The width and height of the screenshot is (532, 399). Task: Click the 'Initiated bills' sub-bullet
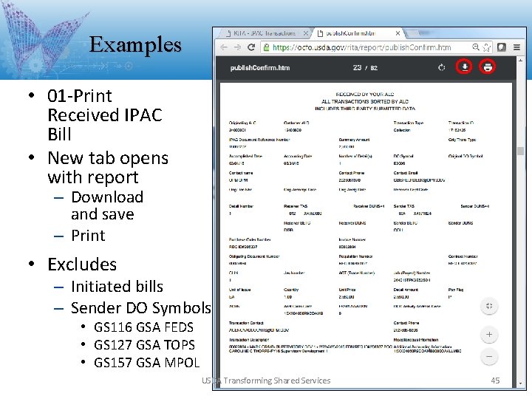click(117, 287)
